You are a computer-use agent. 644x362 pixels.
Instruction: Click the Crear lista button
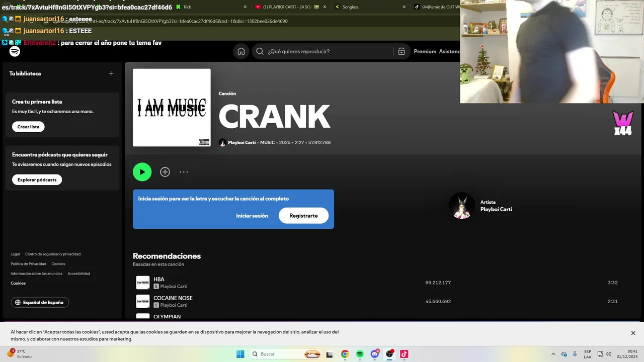click(28, 127)
